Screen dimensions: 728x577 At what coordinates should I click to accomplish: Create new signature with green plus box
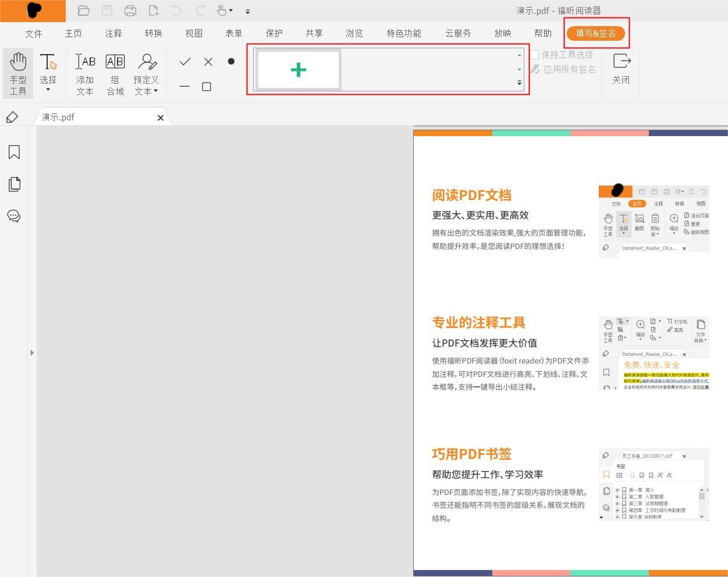pos(298,69)
